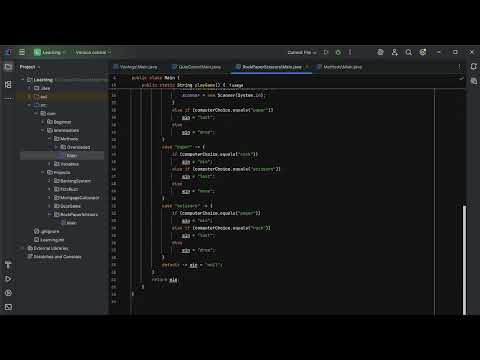480x360 pixels.
Task: Open Search Everywhere magnifier
Action: tap(409, 52)
